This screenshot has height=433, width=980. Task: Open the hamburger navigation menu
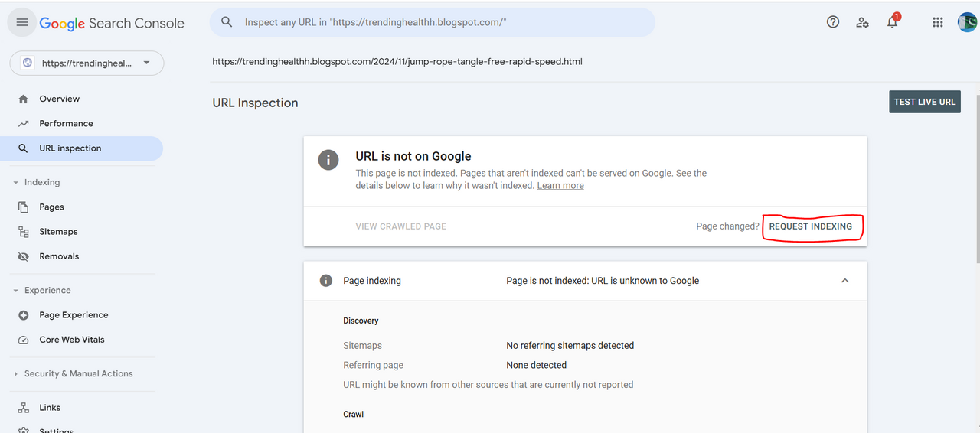click(x=22, y=23)
